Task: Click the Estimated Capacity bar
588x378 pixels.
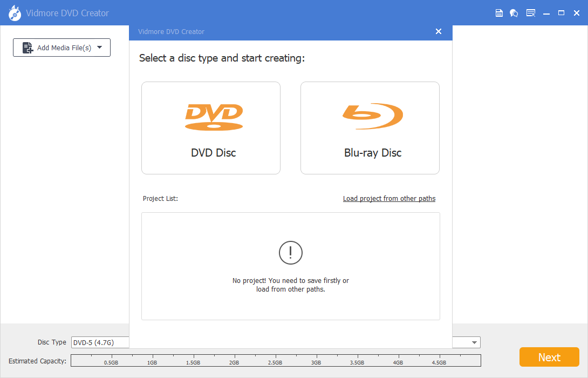Action: click(276, 360)
